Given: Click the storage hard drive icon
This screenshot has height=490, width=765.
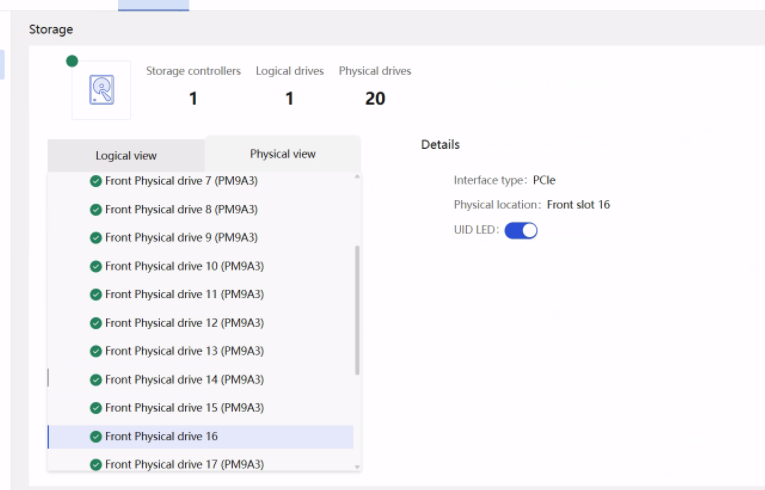Looking at the screenshot, I should (x=101, y=90).
